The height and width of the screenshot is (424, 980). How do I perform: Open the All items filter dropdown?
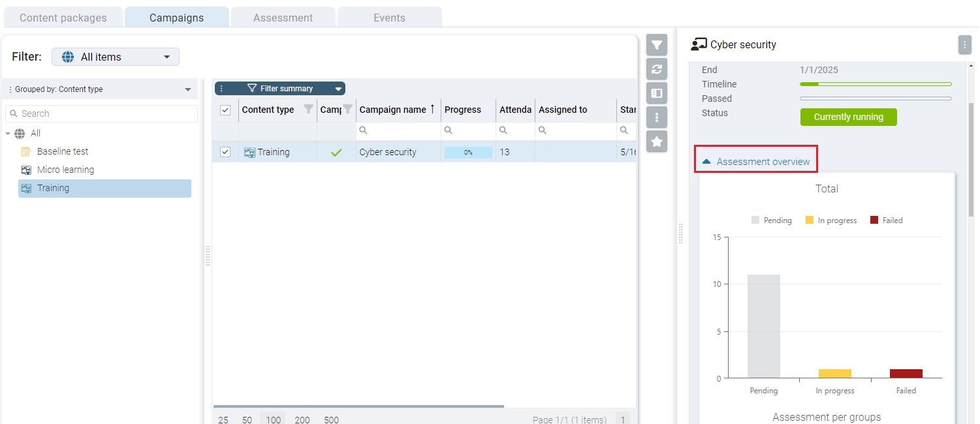[x=116, y=57]
